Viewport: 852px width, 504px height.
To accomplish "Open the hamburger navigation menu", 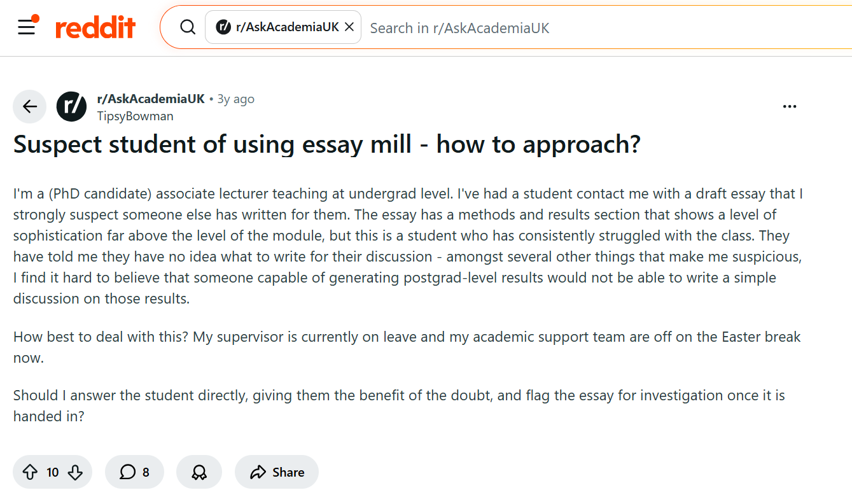I will 27,27.
